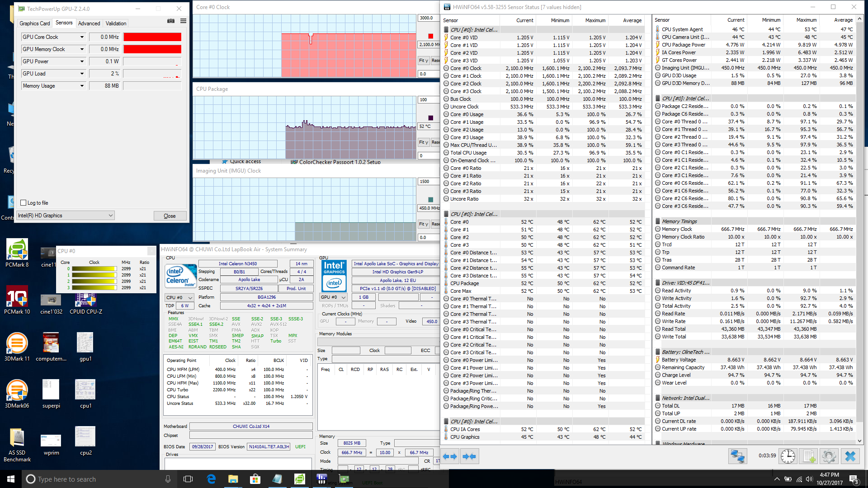This screenshot has width=868, height=488.
Task: Click the logging sheet-with-plus icon
Action: pos(809,456)
